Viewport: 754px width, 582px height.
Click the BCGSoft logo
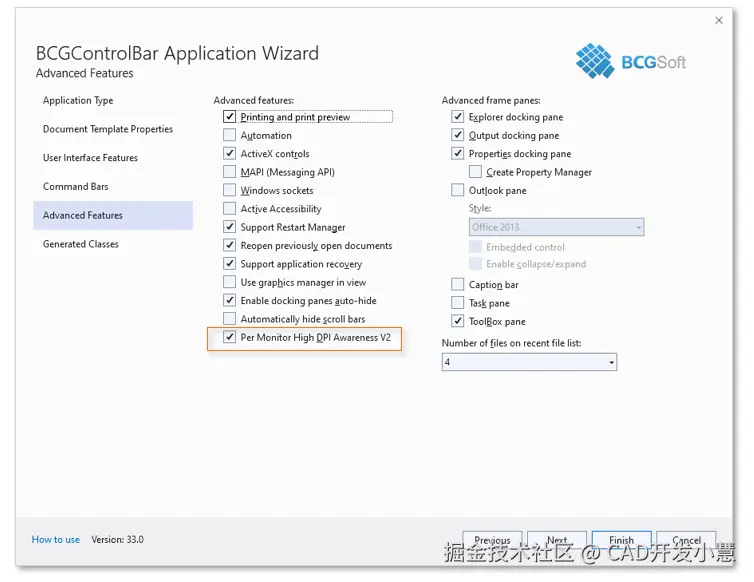tap(630, 61)
